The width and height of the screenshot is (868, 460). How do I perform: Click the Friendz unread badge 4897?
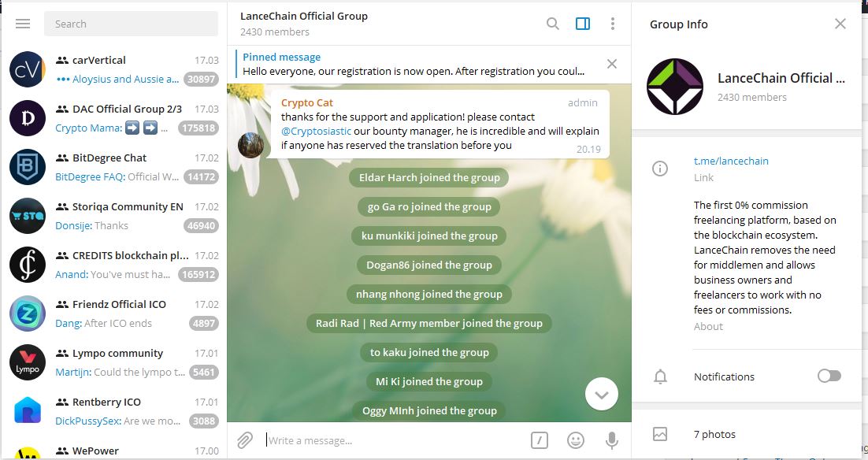(x=204, y=323)
